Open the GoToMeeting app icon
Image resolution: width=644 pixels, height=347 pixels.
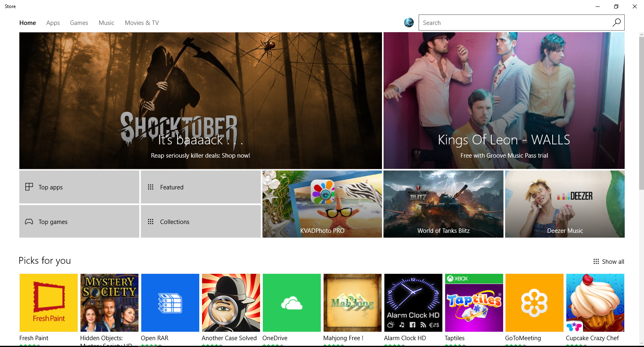(x=534, y=303)
